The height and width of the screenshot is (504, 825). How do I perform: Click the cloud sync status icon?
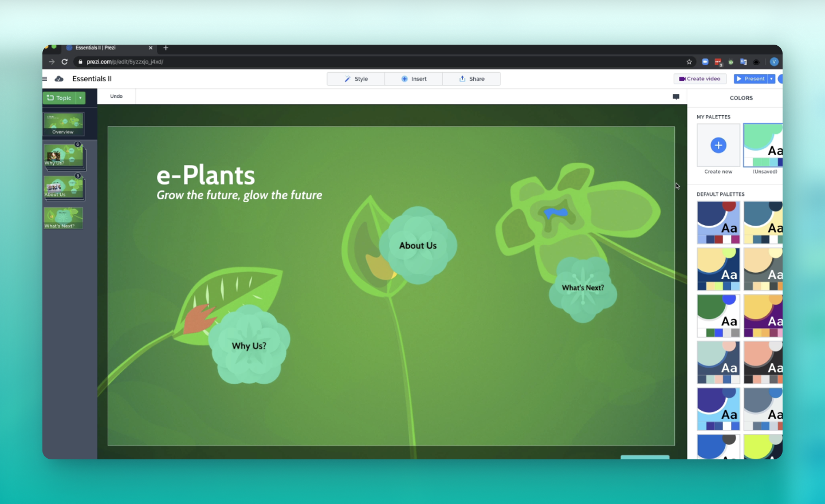(x=59, y=78)
